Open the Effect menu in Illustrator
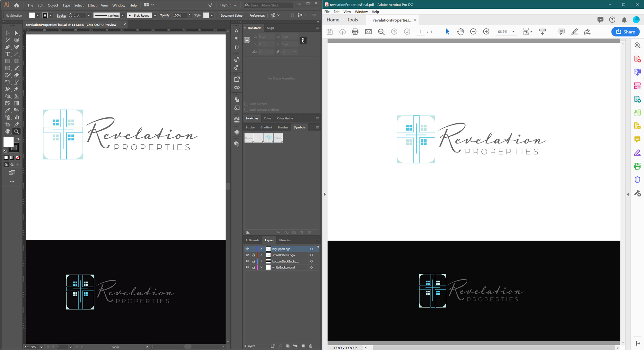 92,5
